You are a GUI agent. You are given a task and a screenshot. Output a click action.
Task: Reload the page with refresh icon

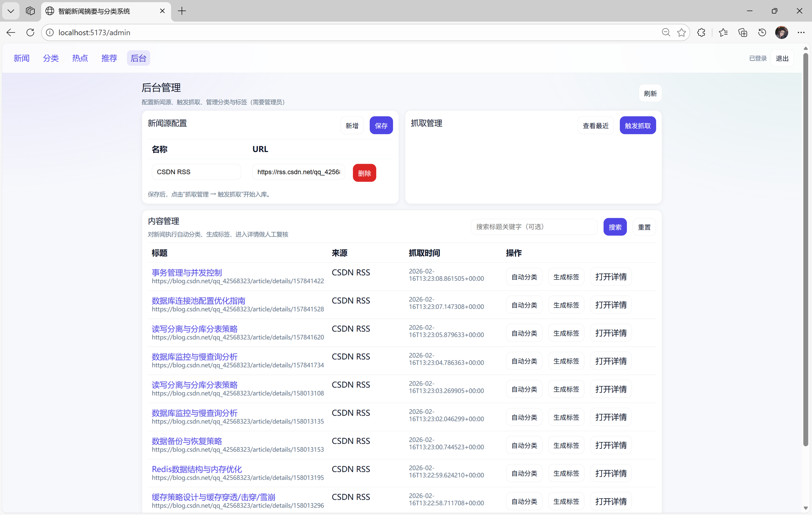[30, 33]
